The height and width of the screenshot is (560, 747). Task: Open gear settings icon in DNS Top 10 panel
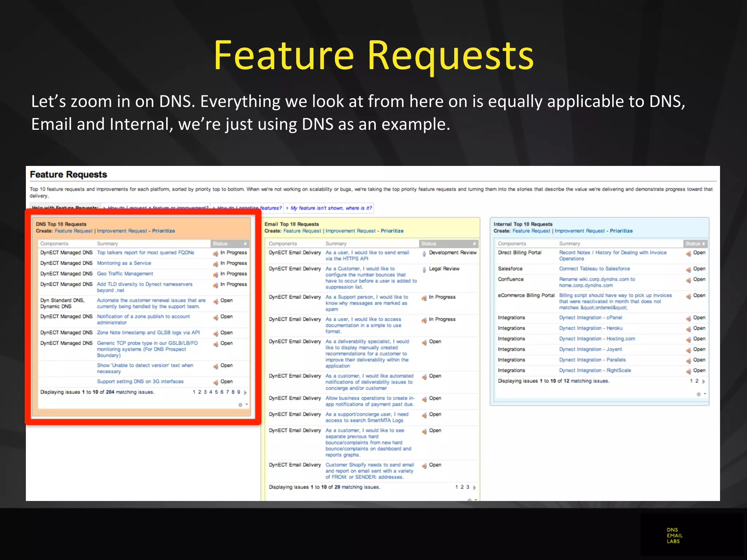coord(240,405)
